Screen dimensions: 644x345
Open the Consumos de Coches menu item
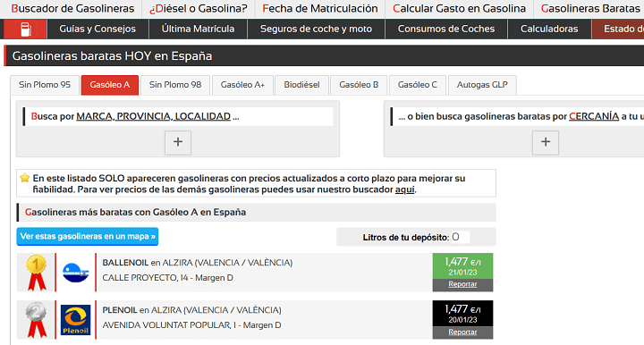point(446,29)
